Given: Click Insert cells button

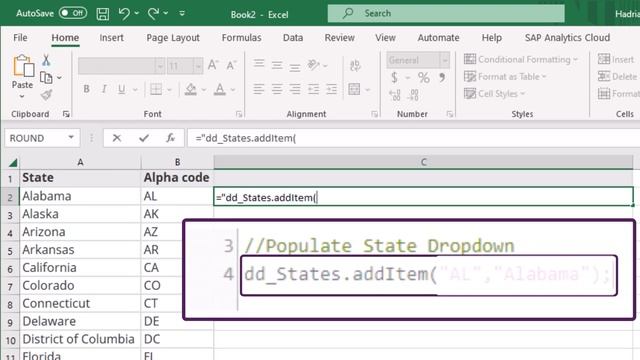Looking at the screenshot, I should pos(616,60).
